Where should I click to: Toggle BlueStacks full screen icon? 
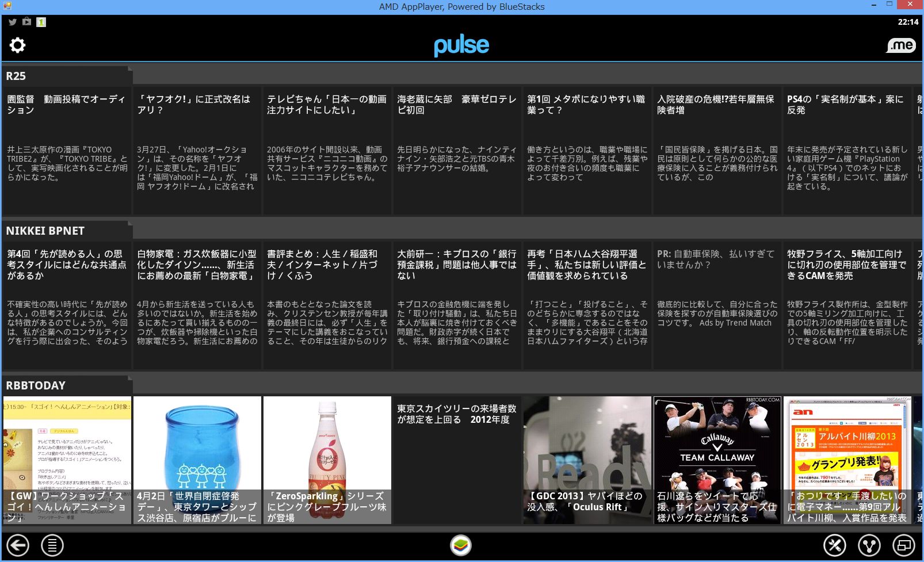point(903,545)
